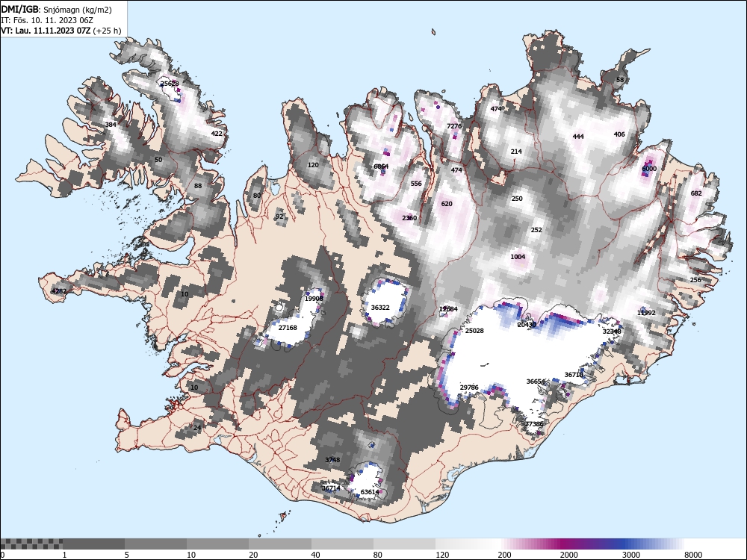The image size is (747, 560).
Task: Click the snow value label 250
Action: pyautogui.click(x=517, y=199)
